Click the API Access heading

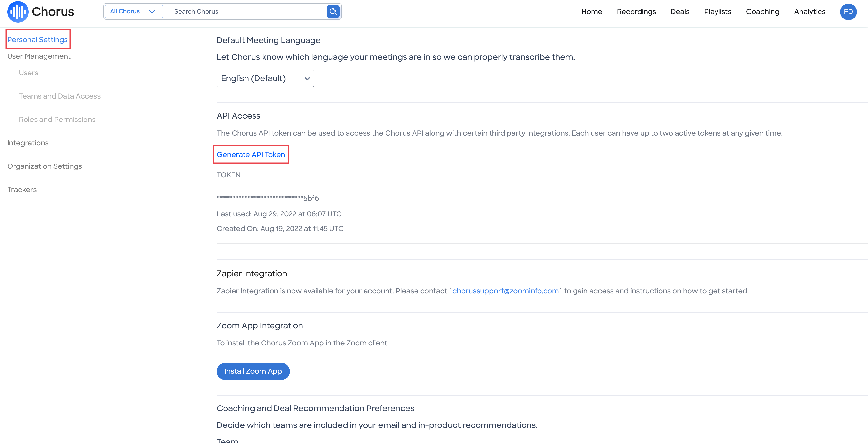238,116
